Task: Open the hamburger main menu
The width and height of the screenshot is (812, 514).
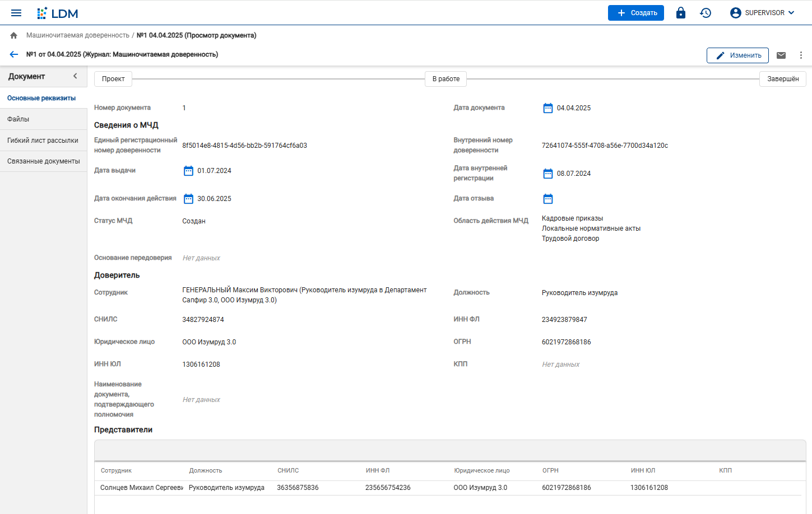Action: (x=16, y=13)
